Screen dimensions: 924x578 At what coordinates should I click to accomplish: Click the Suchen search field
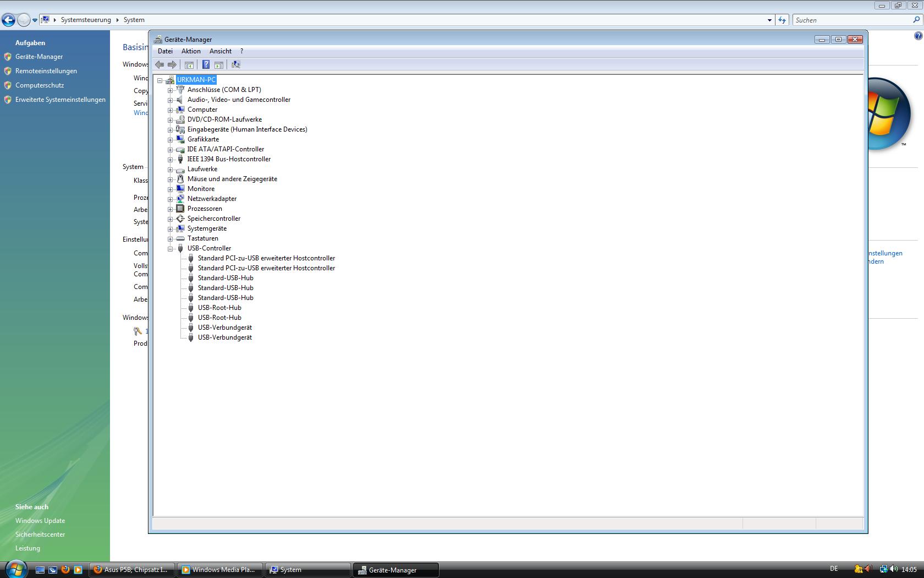click(x=851, y=20)
